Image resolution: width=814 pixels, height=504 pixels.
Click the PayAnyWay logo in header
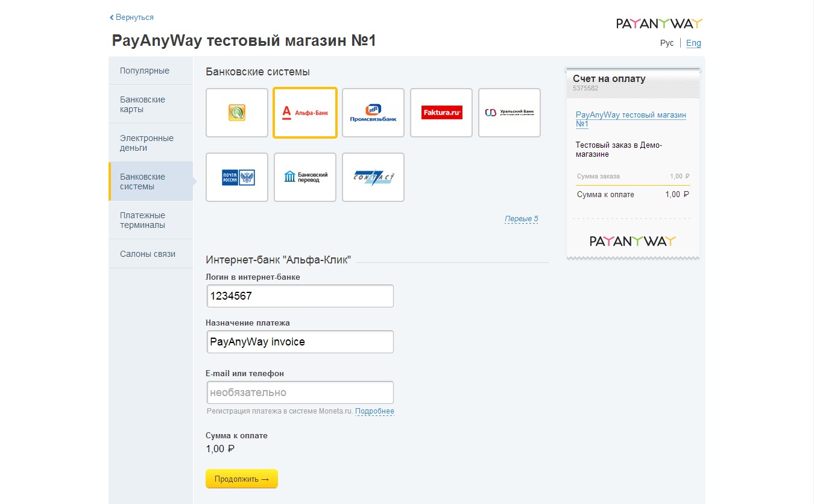[x=659, y=24]
